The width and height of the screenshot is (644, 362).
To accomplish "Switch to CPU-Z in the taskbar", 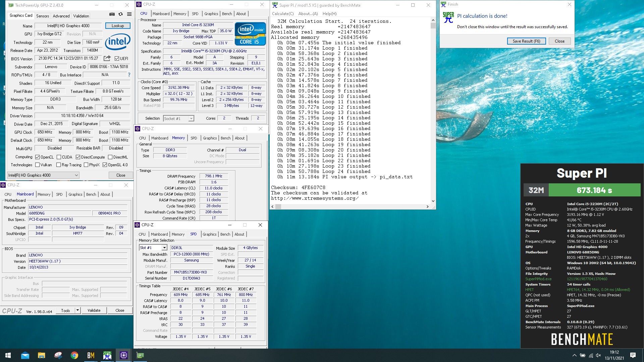I will [124, 355].
